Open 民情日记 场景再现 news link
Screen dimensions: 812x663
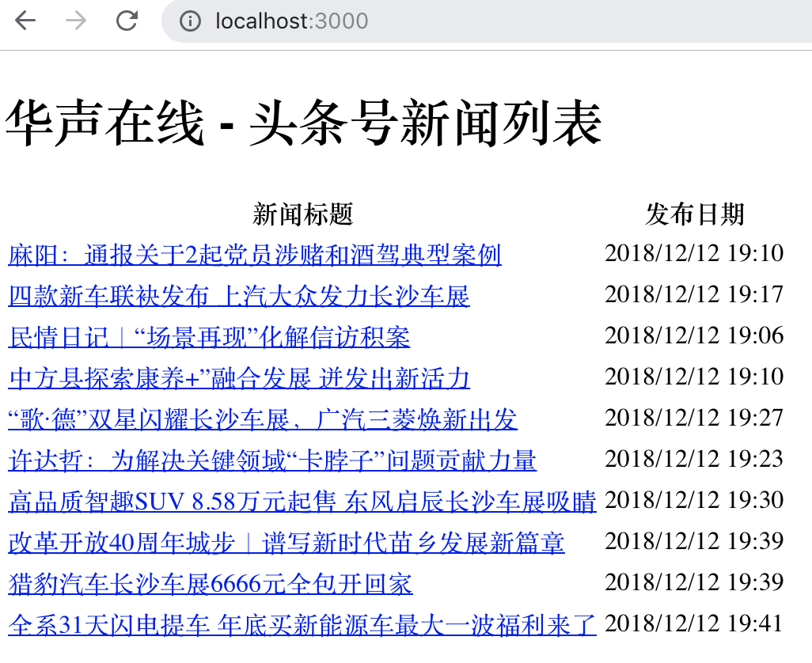(209, 337)
